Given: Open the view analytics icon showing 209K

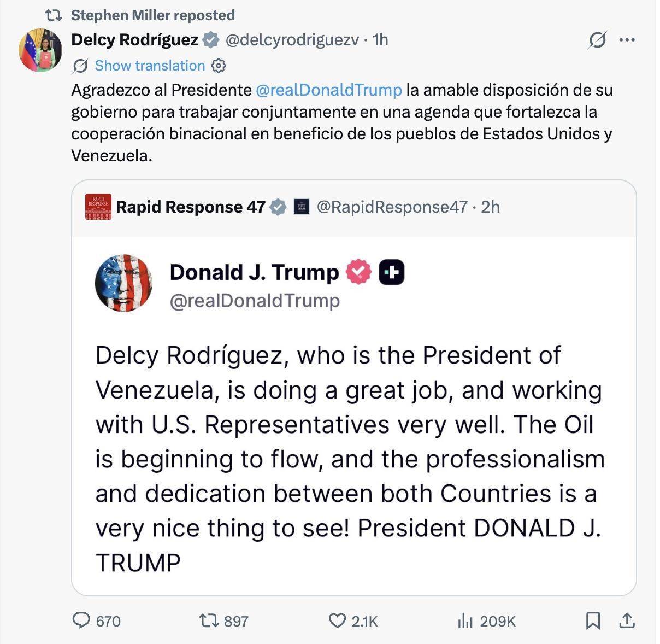Looking at the screenshot, I should pos(465,621).
